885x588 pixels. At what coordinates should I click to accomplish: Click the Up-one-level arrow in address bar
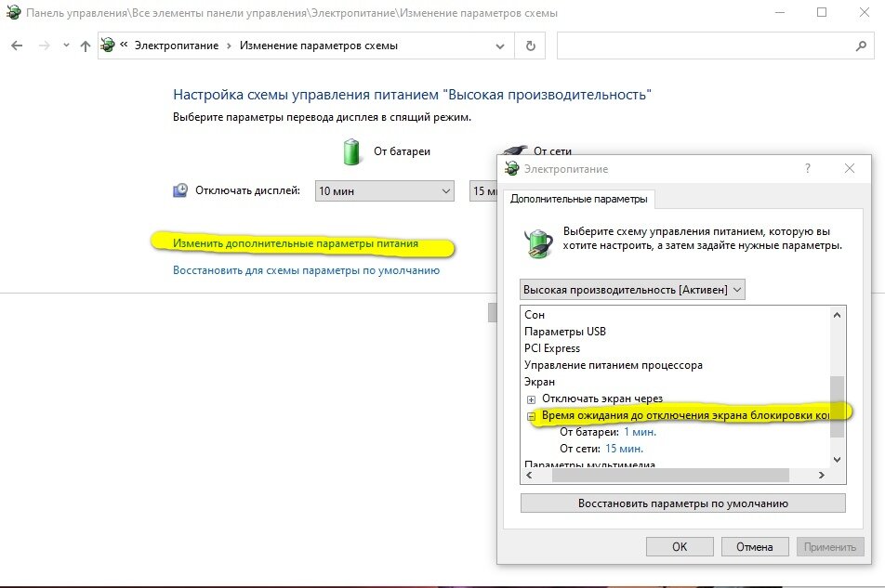[x=84, y=46]
